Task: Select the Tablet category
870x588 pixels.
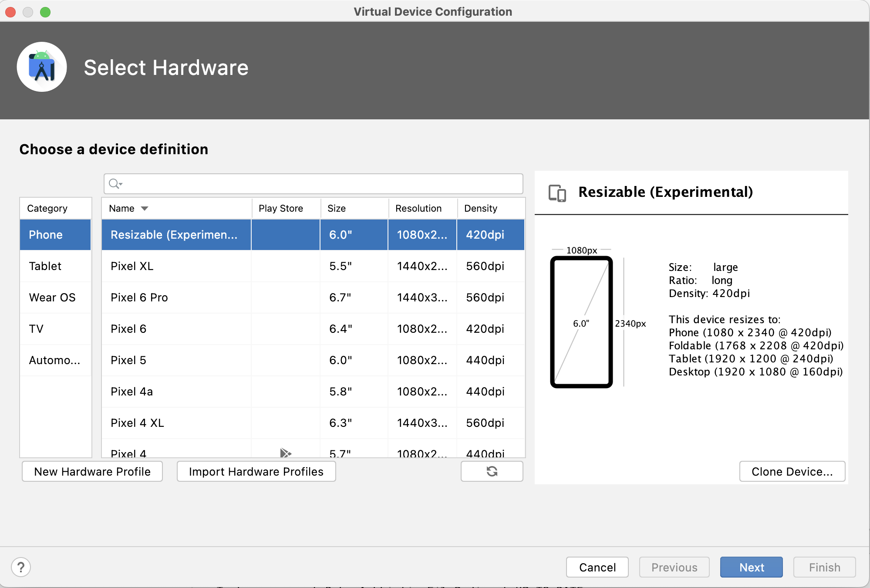Action: [x=45, y=266]
